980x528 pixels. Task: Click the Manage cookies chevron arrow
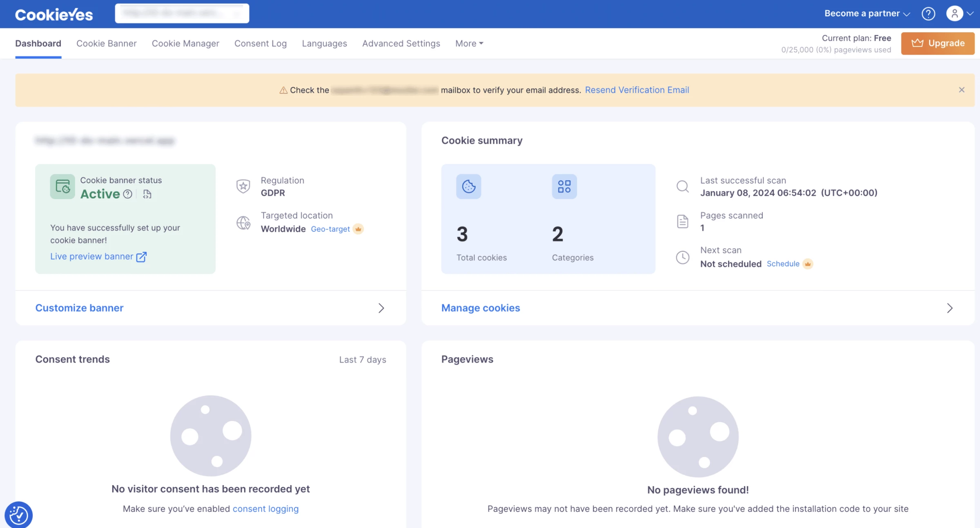[x=950, y=308]
